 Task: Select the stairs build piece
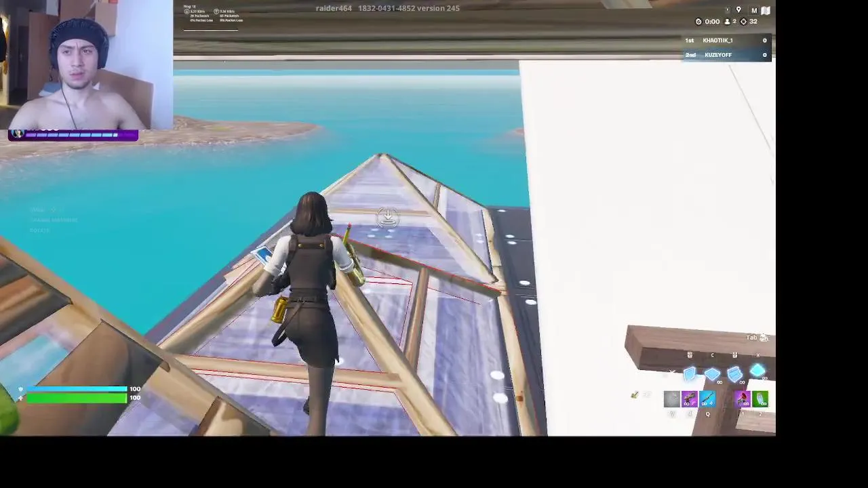pyautogui.click(x=735, y=373)
